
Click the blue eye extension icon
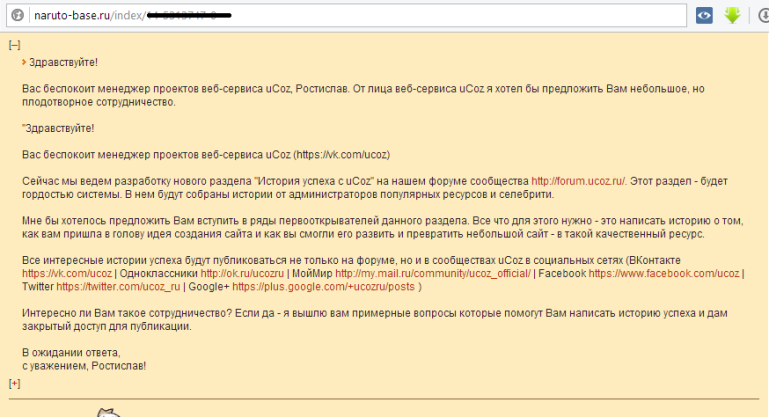pos(704,15)
